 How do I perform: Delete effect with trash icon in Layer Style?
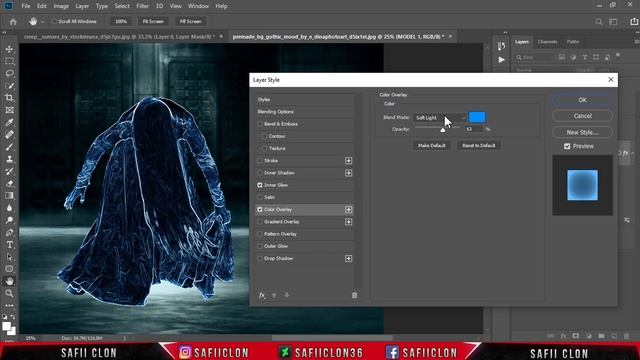pos(354,295)
